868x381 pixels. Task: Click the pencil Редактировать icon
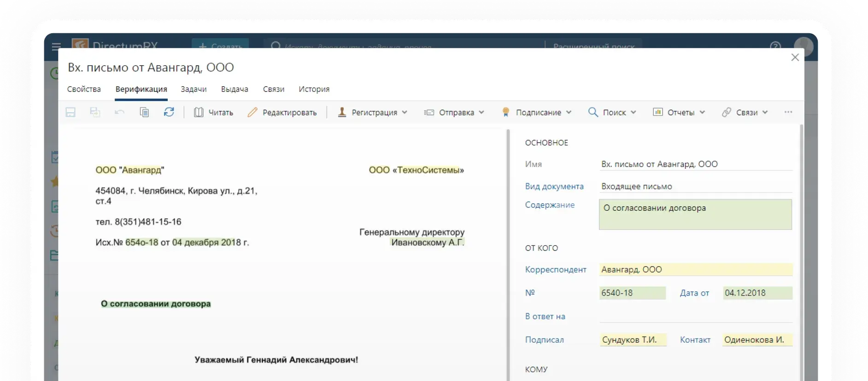pos(252,112)
